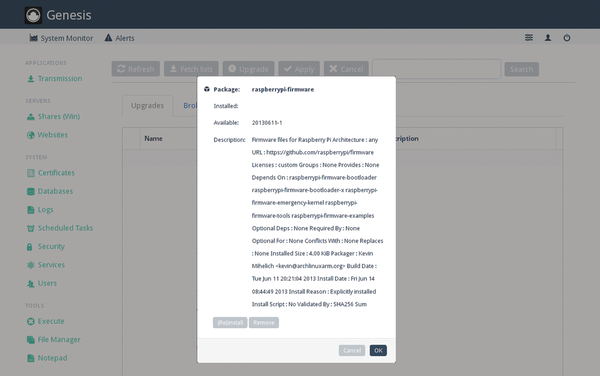Click the power icon in top bar
This screenshot has width=600, height=376.
click(x=567, y=37)
